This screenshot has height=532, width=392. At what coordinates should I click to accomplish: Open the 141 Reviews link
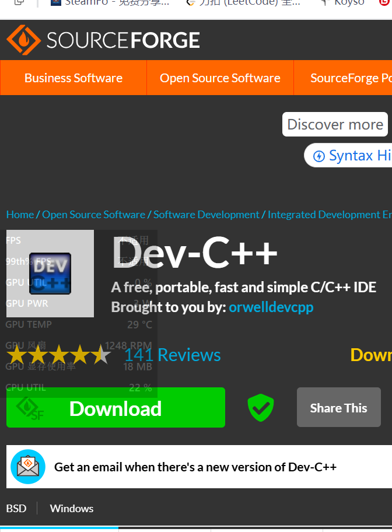point(173,355)
